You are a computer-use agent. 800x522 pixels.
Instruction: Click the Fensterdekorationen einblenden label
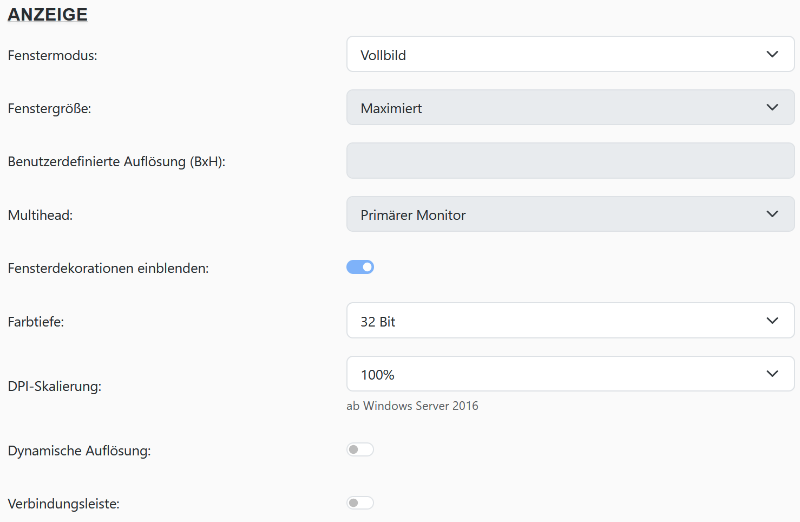click(x=108, y=269)
